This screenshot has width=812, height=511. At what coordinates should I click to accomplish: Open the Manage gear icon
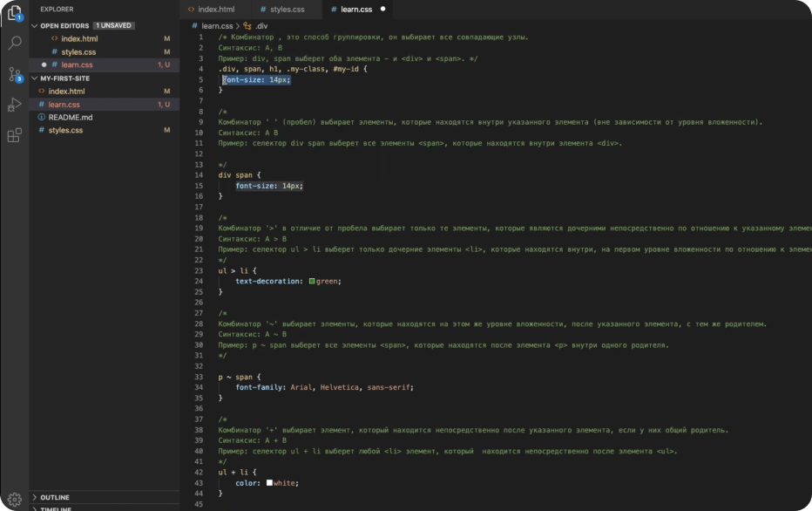[x=15, y=499]
